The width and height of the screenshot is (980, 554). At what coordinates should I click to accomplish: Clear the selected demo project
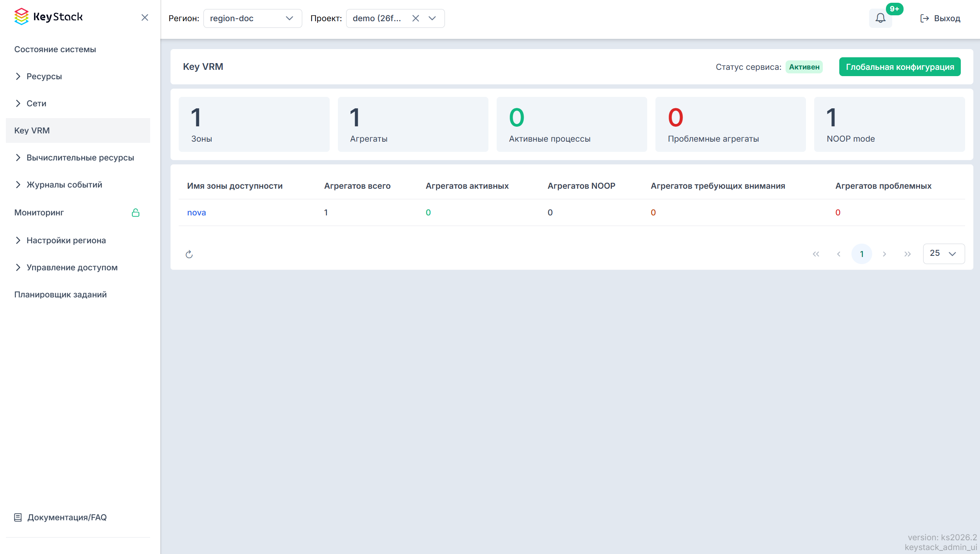point(416,18)
